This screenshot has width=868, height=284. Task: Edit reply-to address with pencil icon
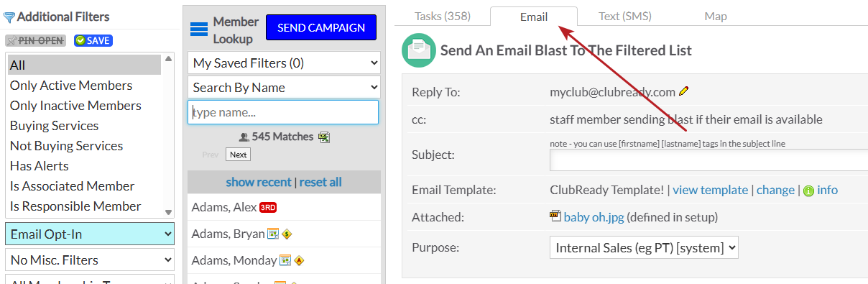683,91
